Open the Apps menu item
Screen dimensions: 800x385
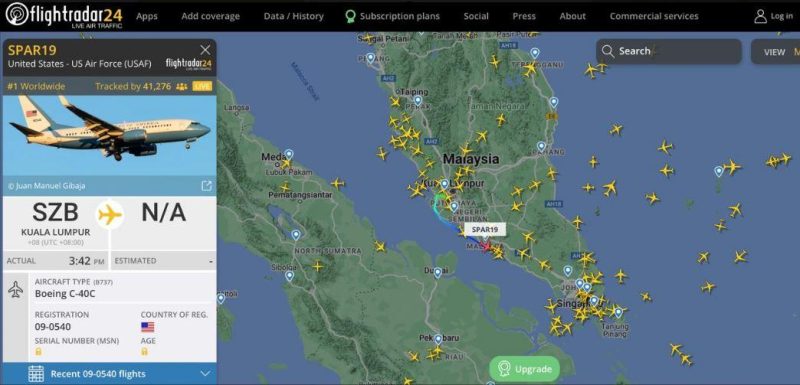point(147,16)
